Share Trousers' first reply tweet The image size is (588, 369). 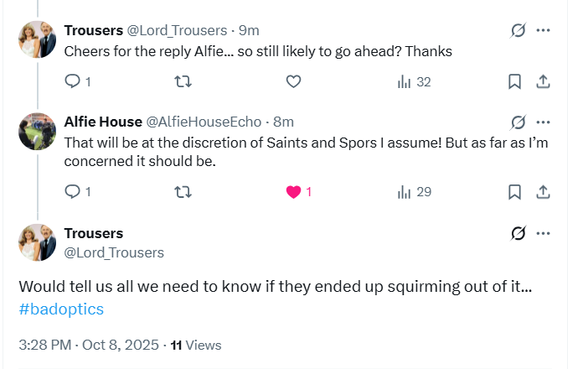click(543, 81)
